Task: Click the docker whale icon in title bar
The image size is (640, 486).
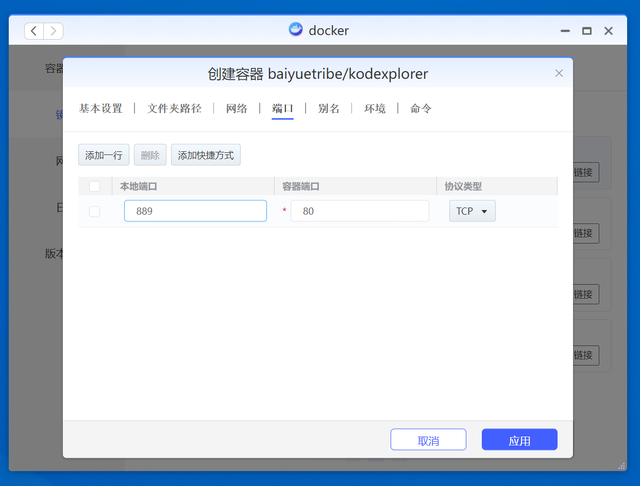Action: (296, 30)
